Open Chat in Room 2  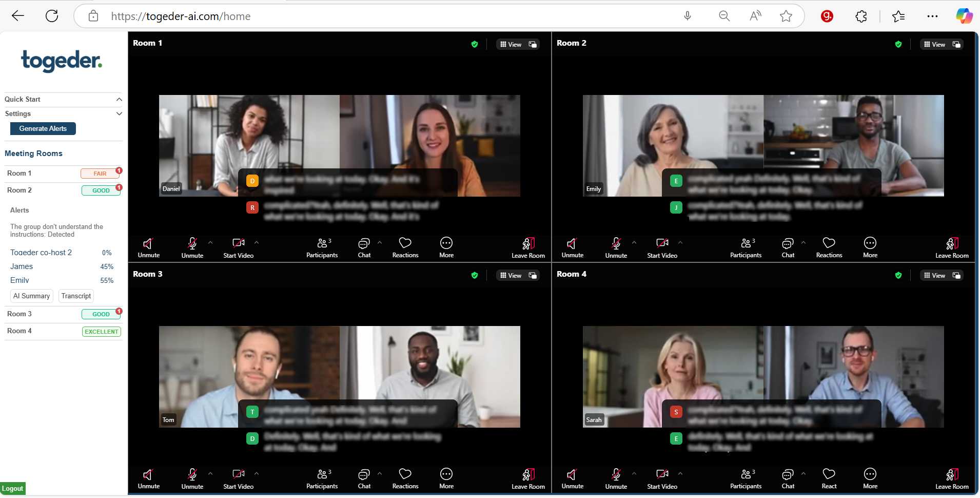coord(788,247)
